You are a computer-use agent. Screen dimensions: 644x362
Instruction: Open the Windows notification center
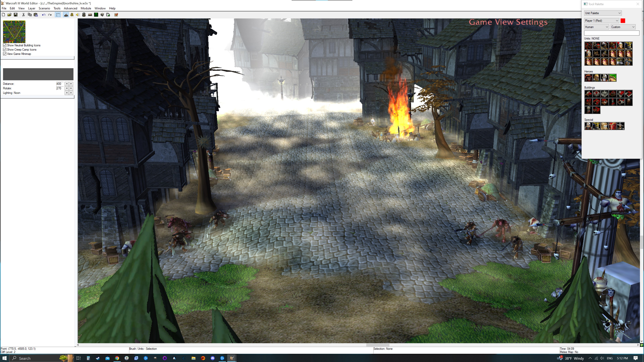pos(635,358)
